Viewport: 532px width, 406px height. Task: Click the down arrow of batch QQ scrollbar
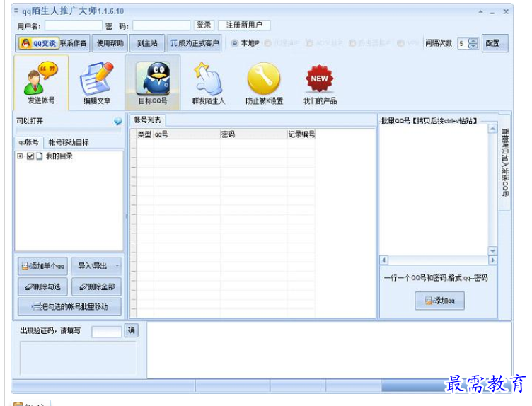click(x=492, y=251)
